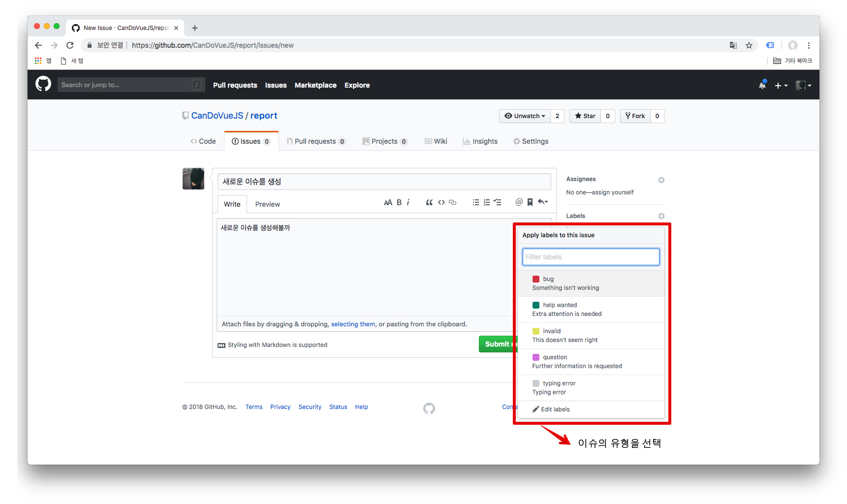Open the 기타 북마크 bookmarks folder
847x504 pixels.
point(792,61)
